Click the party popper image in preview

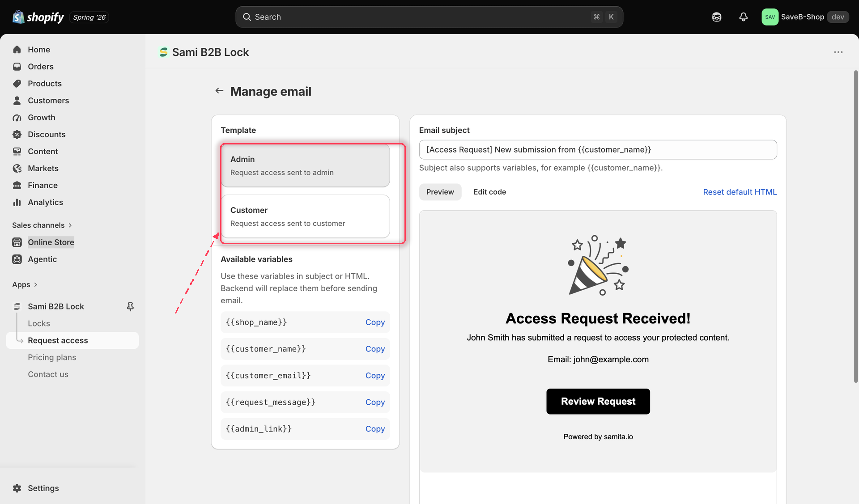[598, 266]
